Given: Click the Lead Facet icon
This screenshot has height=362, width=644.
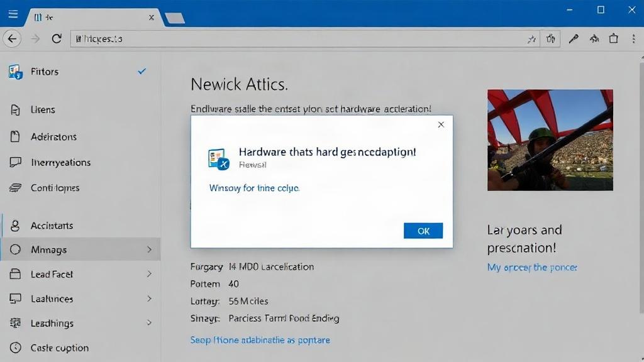Looking at the screenshot, I should click(15, 274).
